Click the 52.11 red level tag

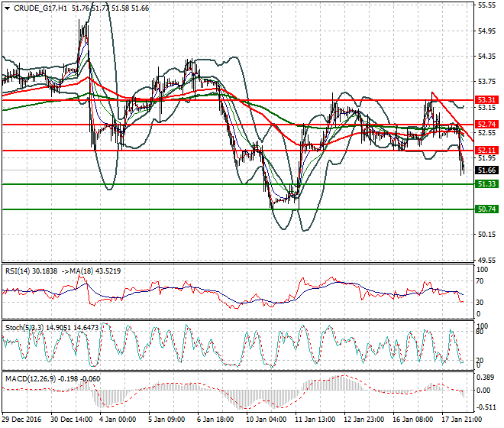(x=486, y=151)
